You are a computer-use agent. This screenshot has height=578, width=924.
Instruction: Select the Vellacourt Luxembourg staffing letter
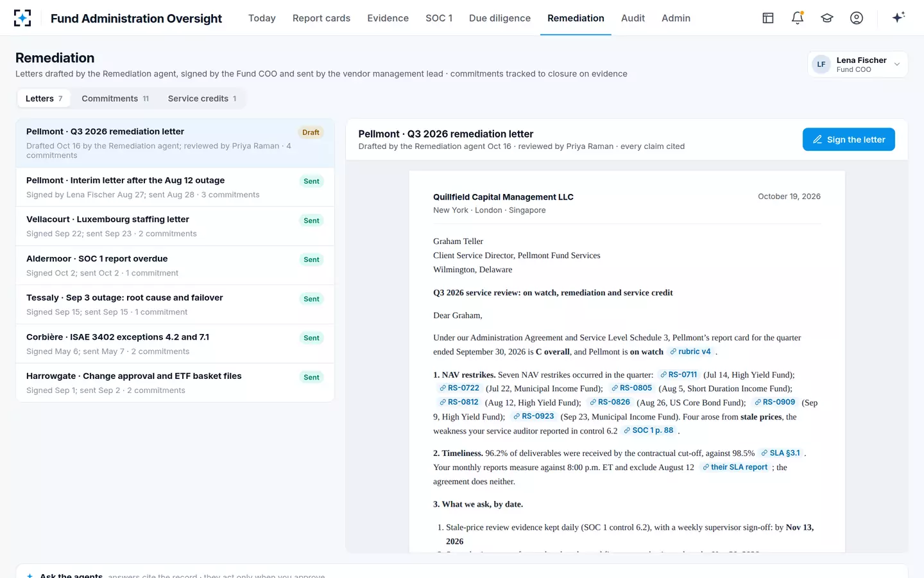(x=175, y=226)
